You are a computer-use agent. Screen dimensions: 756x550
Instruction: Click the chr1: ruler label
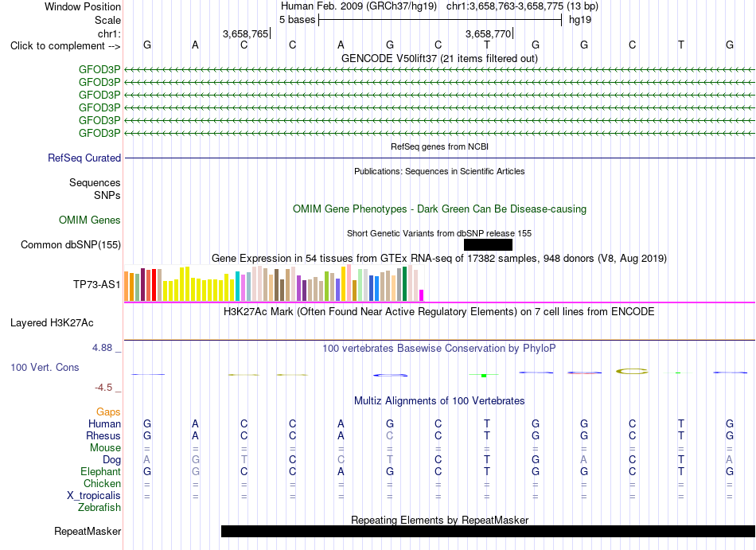pyautogui.click(x=110, y=33)
